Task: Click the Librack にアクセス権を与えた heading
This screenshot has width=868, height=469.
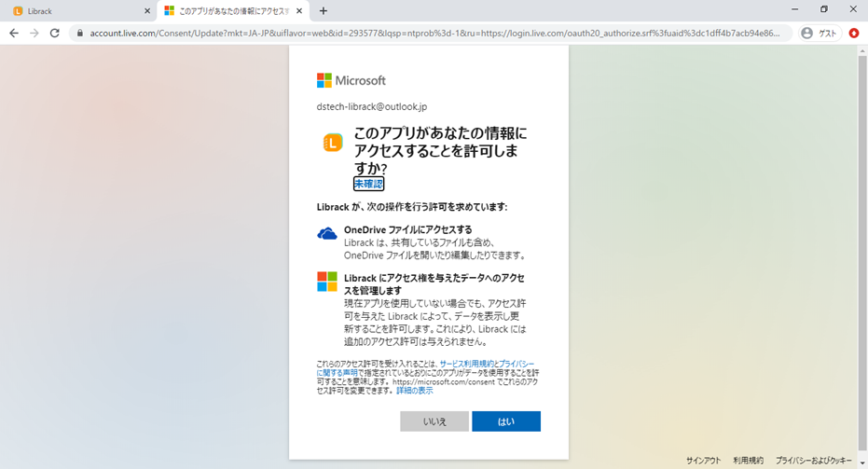Action: coord(434,284)
